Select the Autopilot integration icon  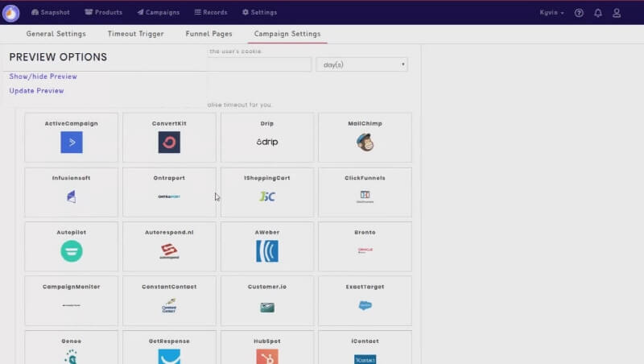72,251
